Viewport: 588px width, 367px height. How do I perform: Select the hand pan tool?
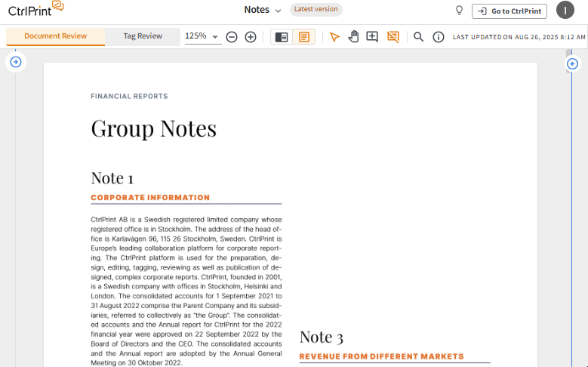tap(353, 36)
